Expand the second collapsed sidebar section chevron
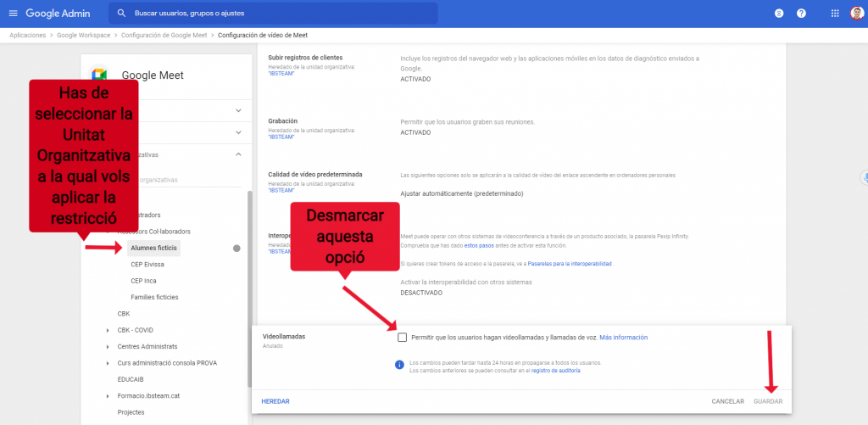 click(238, 132)
